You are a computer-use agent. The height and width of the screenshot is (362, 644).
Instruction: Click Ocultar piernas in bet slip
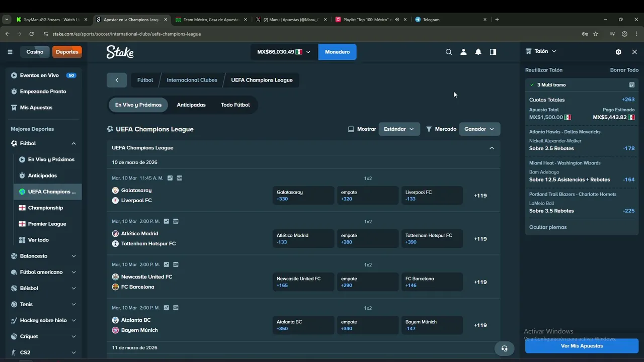tap(548, 227)
